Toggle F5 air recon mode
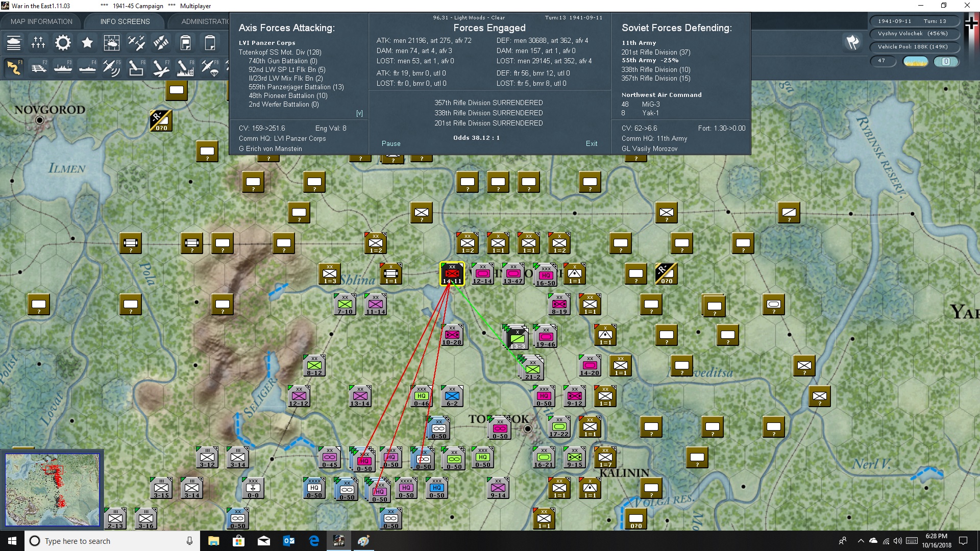 tap(111, 67)
